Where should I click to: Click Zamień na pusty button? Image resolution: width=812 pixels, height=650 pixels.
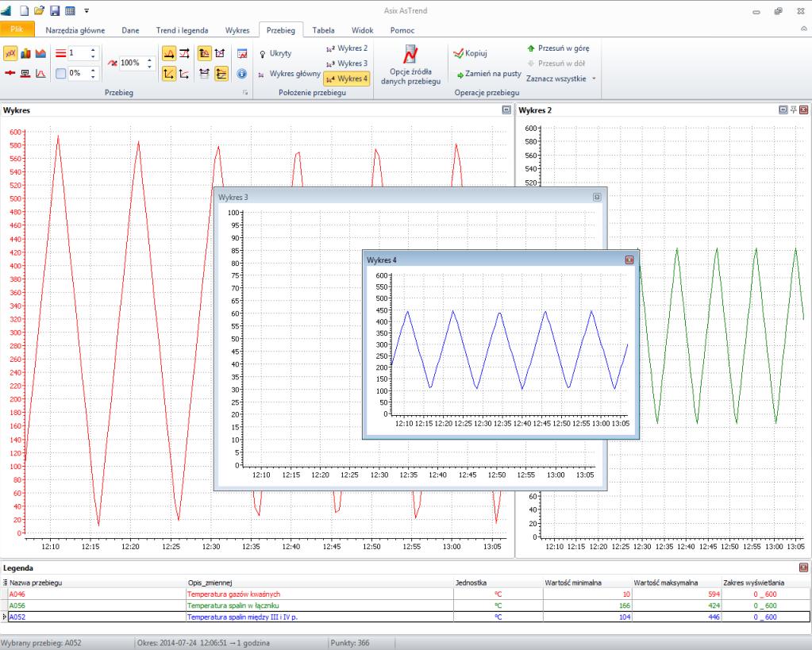488,74
